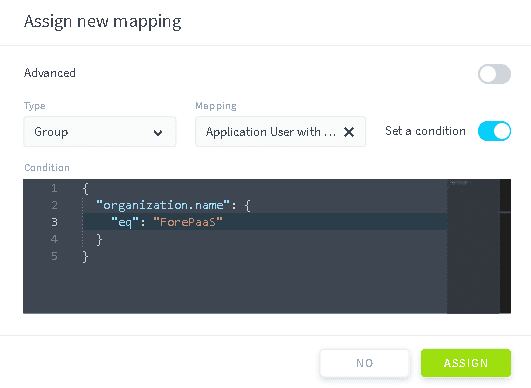Screen dimensions: 531x388
Task: Click the ASSIGN button
Action: click(x=466, y=363)
